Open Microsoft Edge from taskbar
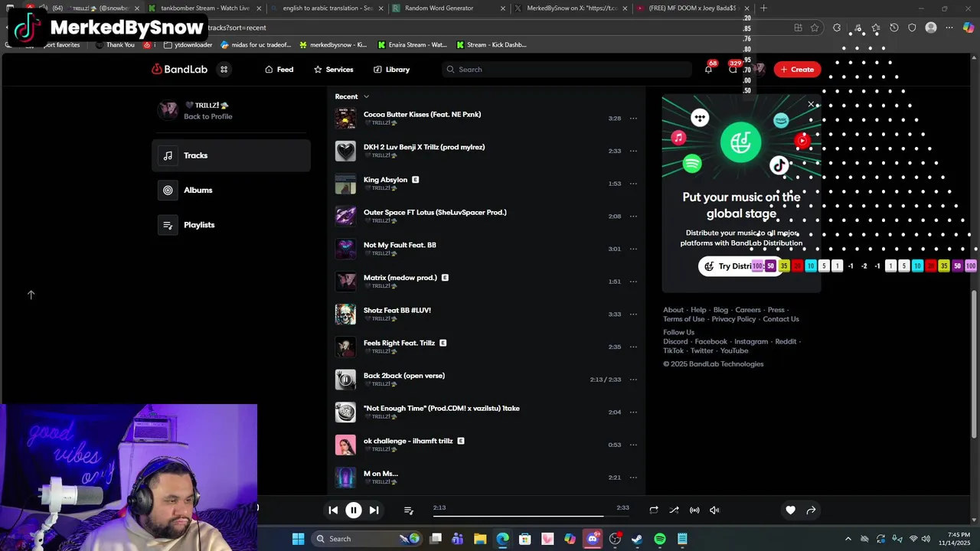The image size is (980, 551). (x=502, y=539)
